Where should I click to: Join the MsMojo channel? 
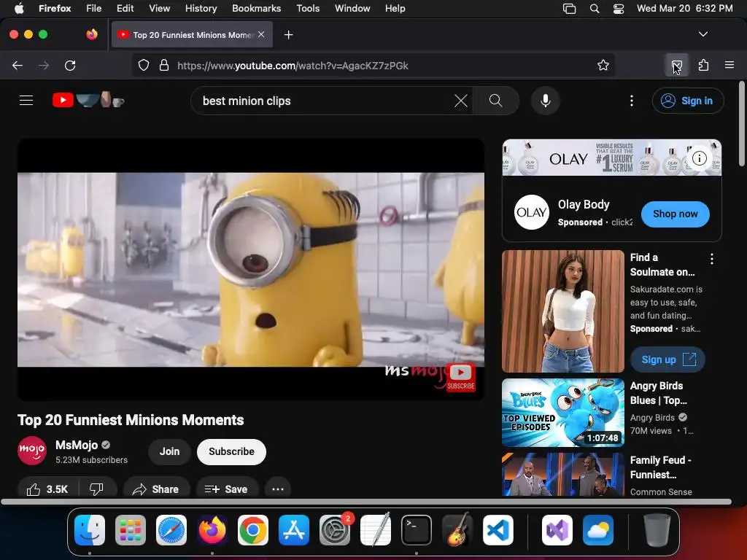[x=169, y=451]
